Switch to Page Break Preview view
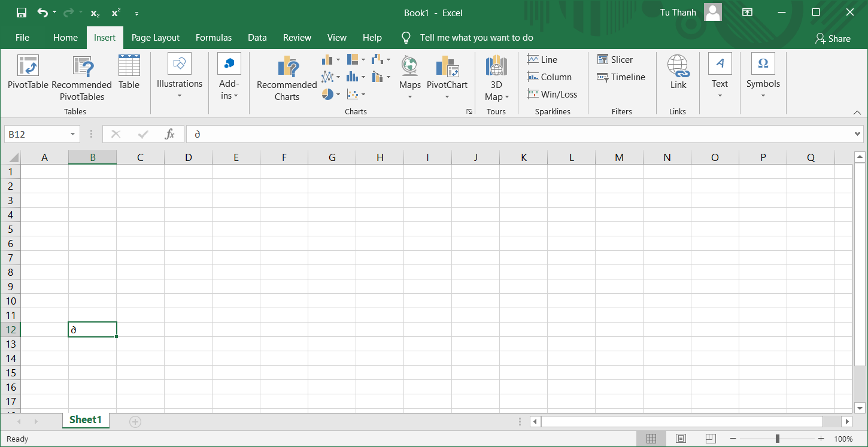 click(710, 439)
